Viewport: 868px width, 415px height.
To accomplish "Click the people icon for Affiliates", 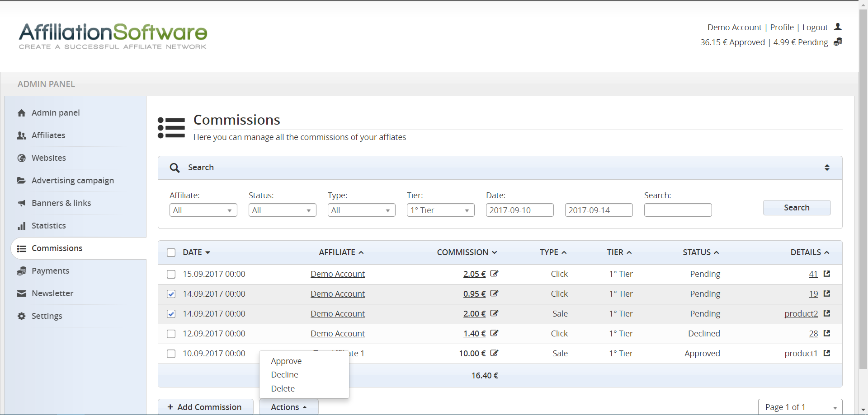I will coord(21,135).
